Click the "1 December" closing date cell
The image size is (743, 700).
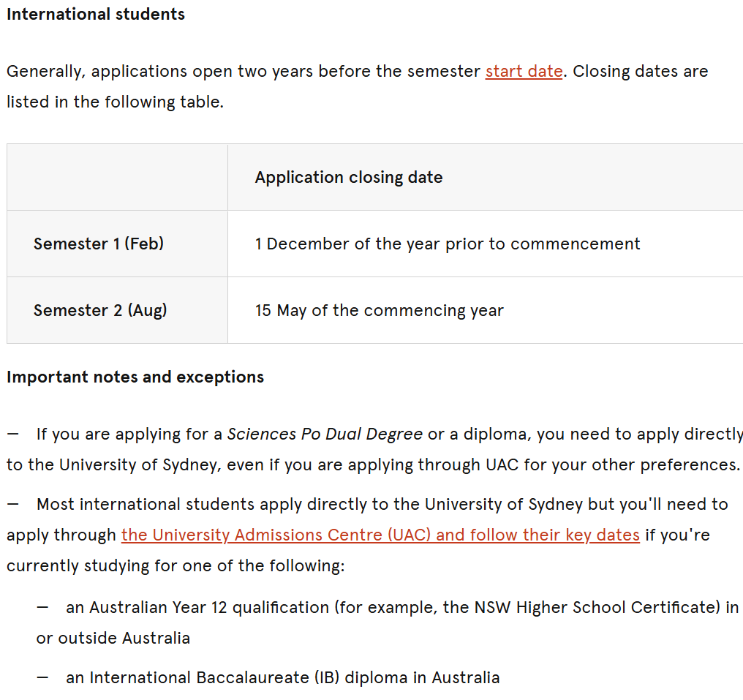tap(447, 244)
